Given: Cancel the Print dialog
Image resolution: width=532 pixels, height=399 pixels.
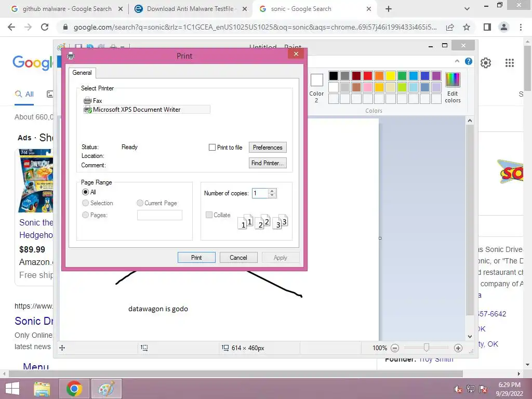Looking at the screenshot, I should [x=238, y=258].
